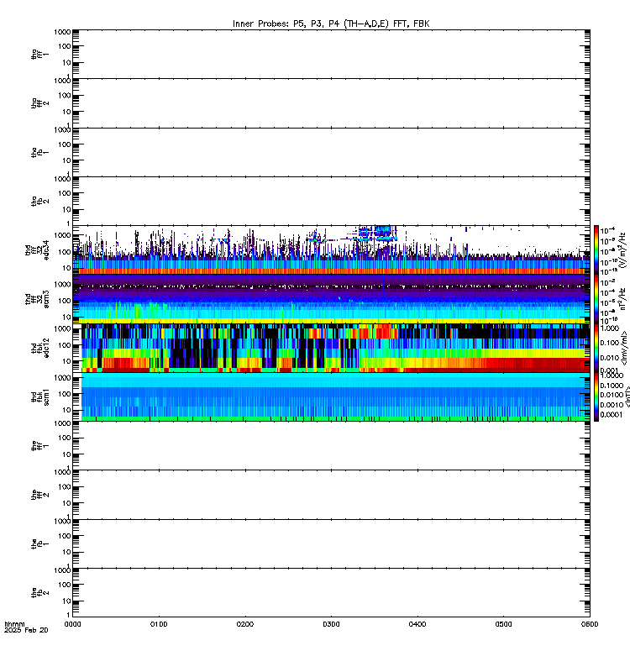630x672 pixels.
Task: Click the 'hhmm' axis units label
Action: pos(14,624)
